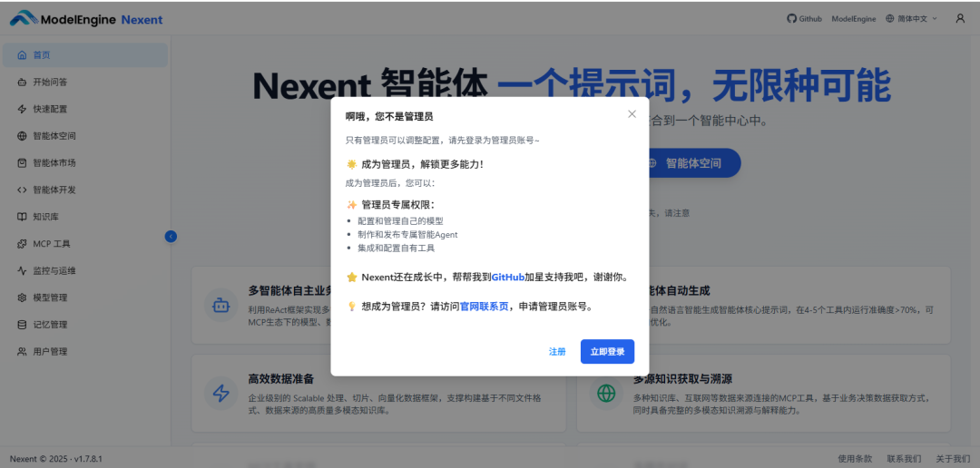Open the 简体中文 language dropdown

click(x=912, y=19)
